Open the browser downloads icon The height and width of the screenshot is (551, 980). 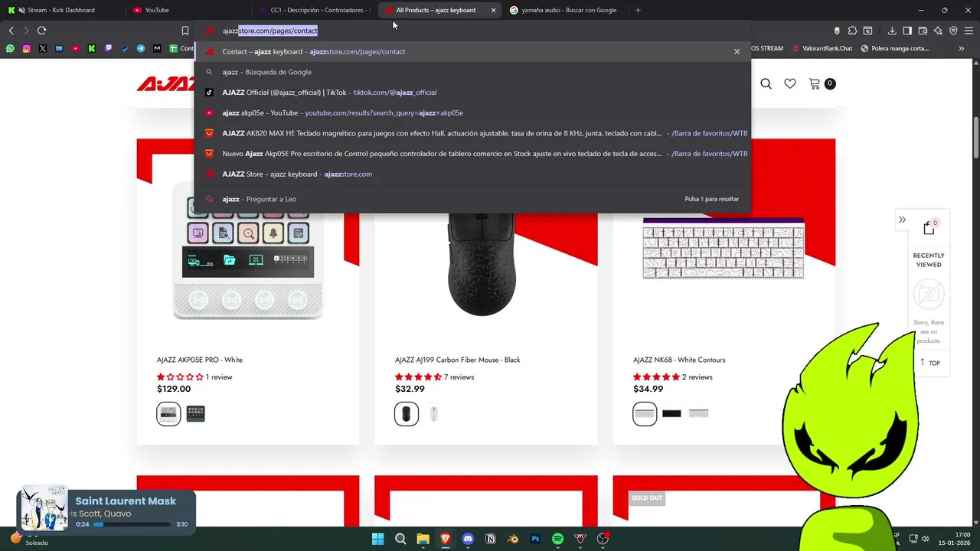892,31
